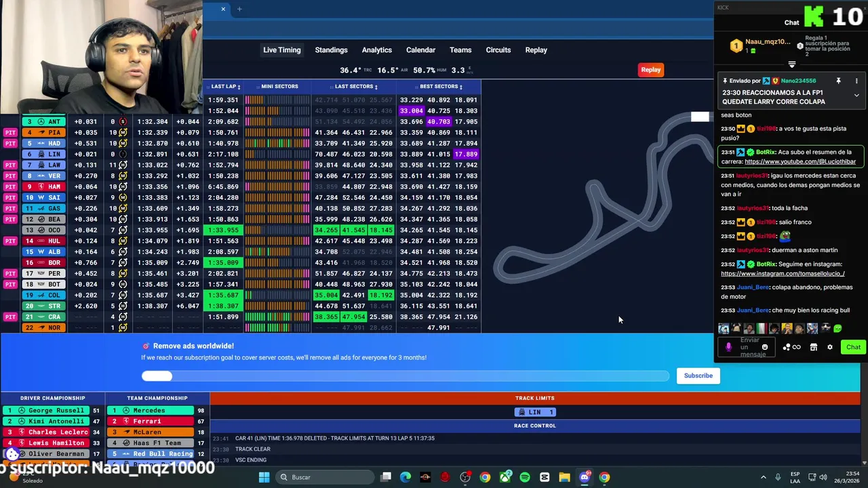
Task: Open chat settings gear icon
Action: tap(830, 347)
